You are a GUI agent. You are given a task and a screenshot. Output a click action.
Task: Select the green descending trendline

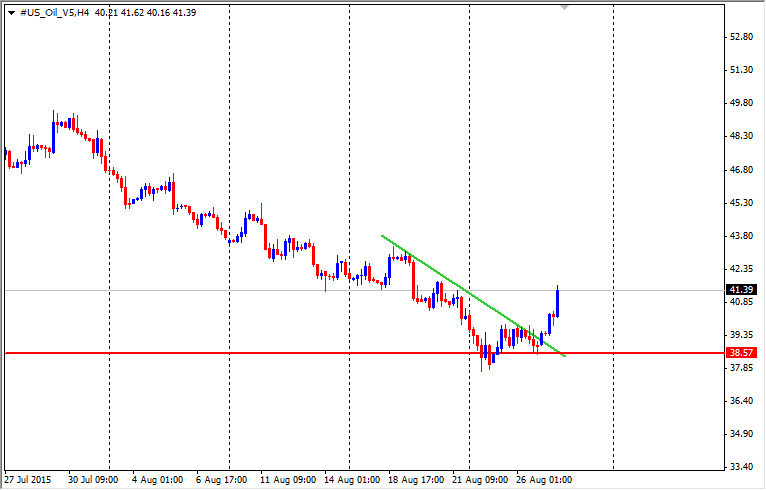point(473,296)
